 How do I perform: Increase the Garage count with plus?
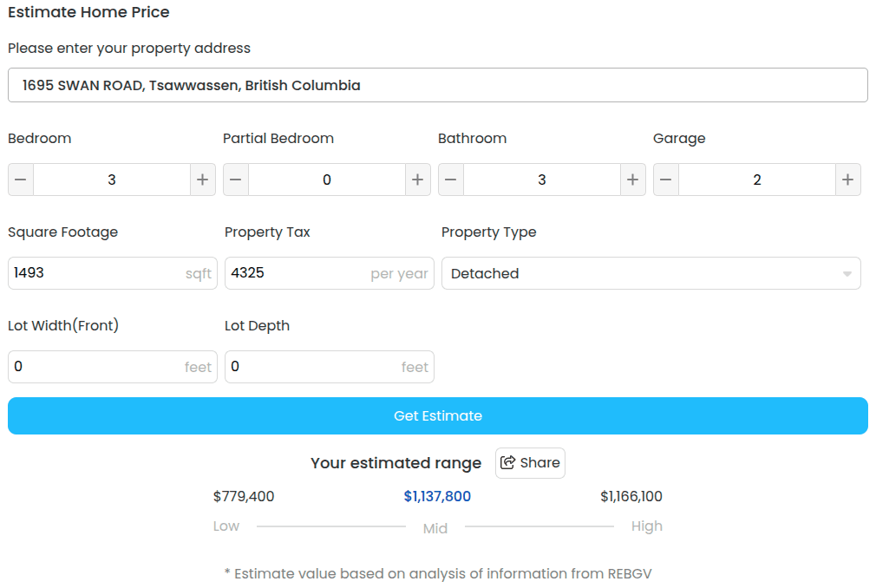[848, 180]
